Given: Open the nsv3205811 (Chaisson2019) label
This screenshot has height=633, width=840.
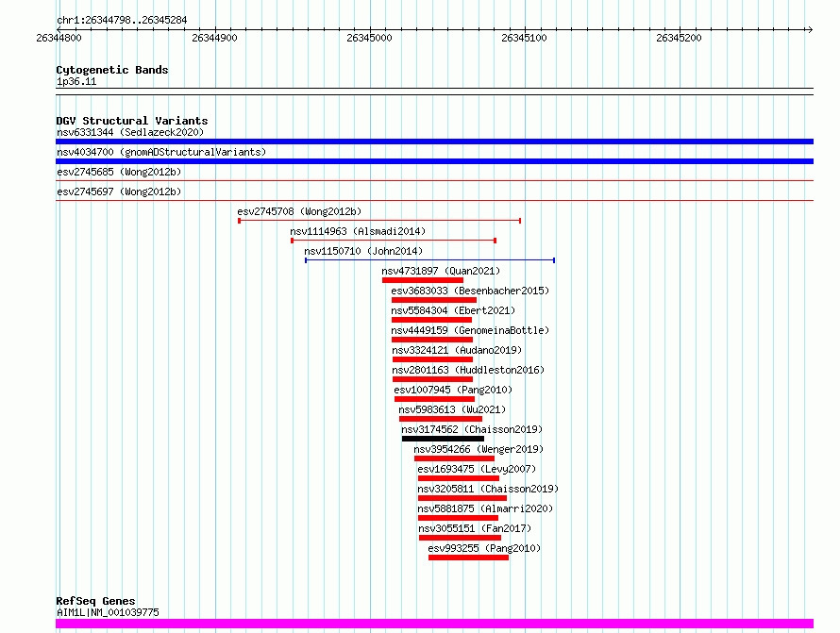Looking at the screenshot, I should coord(488,489).
